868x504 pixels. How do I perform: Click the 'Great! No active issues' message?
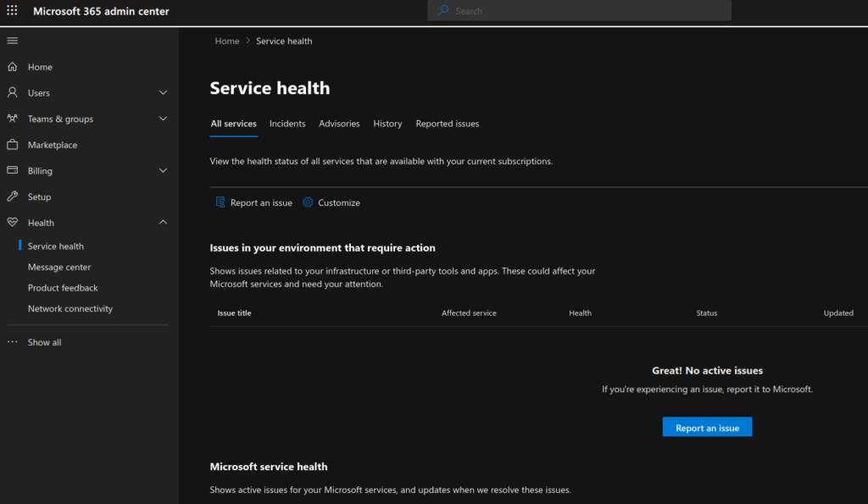click(x=707, y=371)
